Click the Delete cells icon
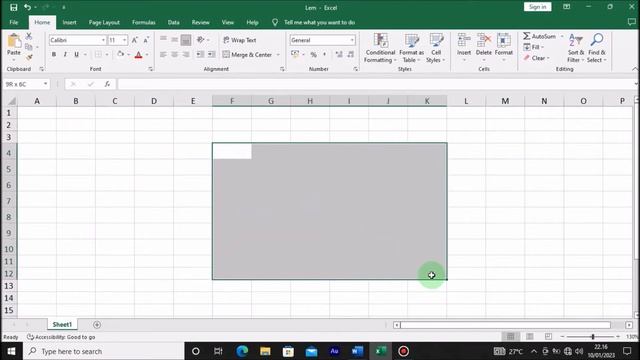The height and width of the screenshot is (360, 640). [484, 40]
